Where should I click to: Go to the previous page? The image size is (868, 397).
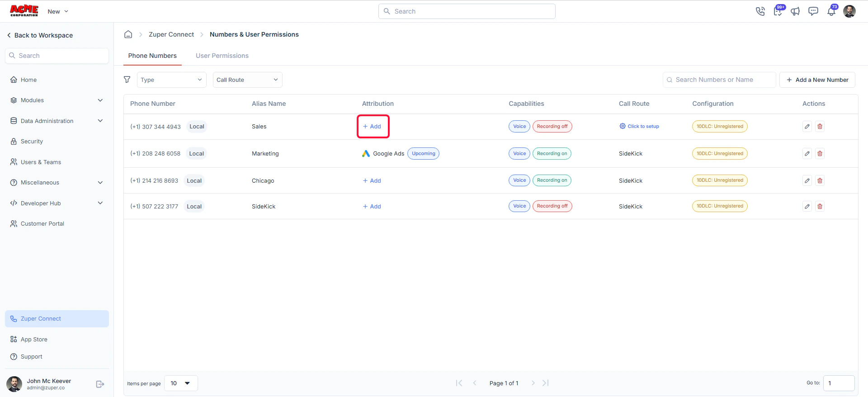tap(475, 383)
